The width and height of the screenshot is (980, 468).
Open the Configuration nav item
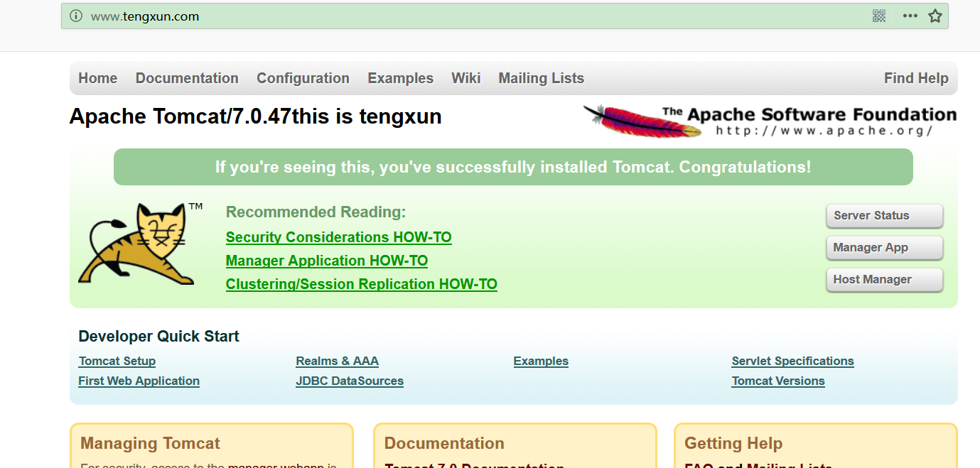(303, 78)
